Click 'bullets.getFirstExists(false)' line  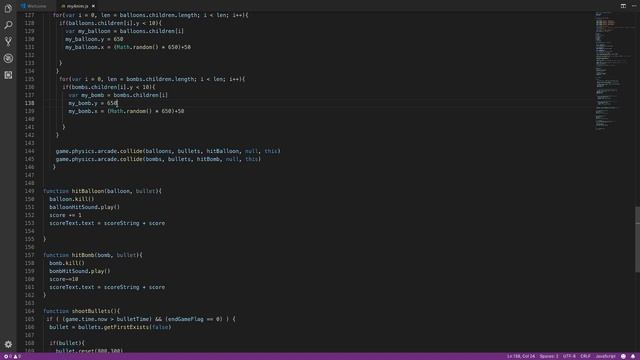[x=110, y=327]
